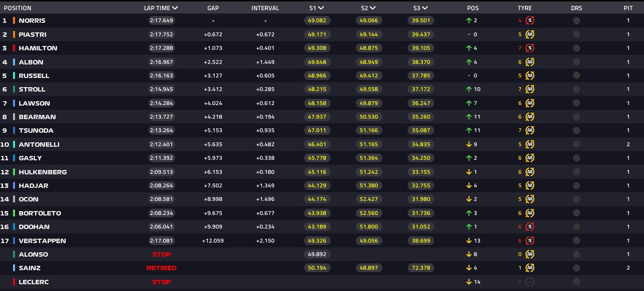Expand the S3 sector dropdown
Image resolution: width=644 pixels, height=291 pixels.
[424, 8]
